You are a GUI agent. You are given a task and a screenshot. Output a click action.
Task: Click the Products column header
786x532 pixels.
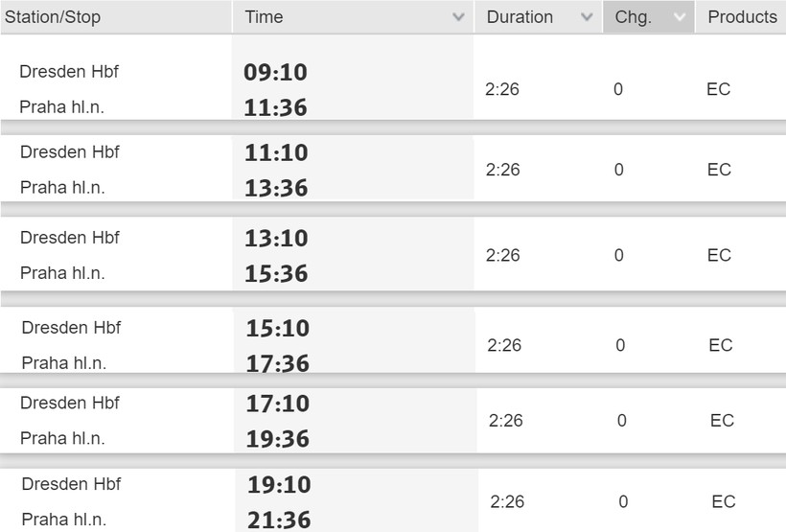[742, 17]
